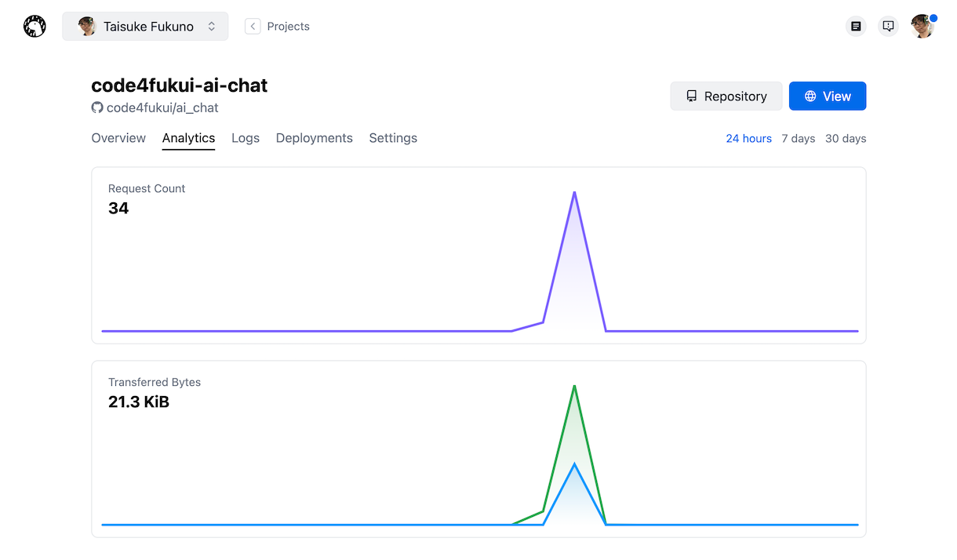The height and width of the screenshot is (560, 957).
Task: Open the Taisuke Fukuno account switcher
Action: pos(145,26)
